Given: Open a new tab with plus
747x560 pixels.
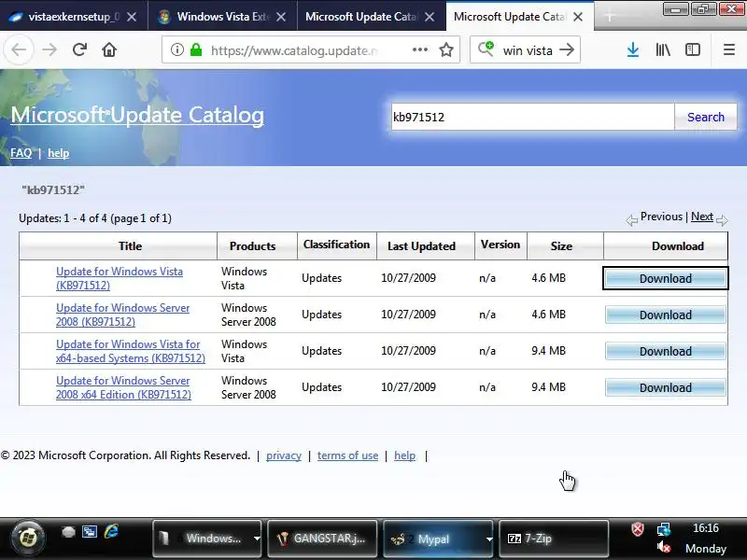Looking at the screenshot, I should pos(610,17).
